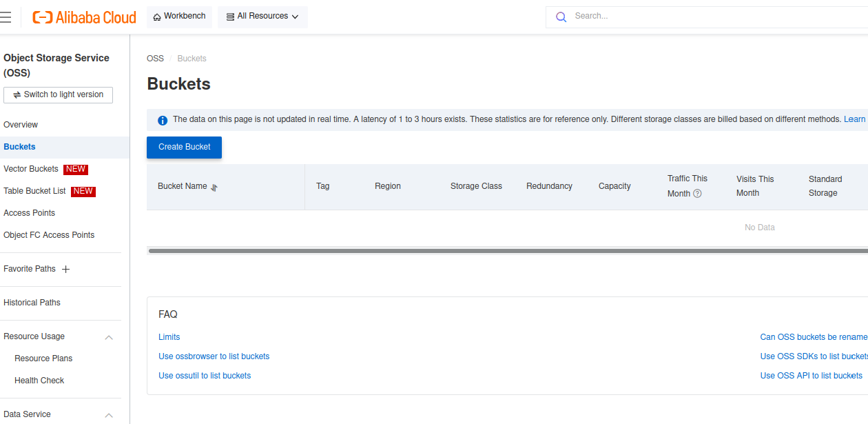Viewport: 868px width, 424px height.
Task: Open Use OSS API to list buckets
Action: coord(811,376)
